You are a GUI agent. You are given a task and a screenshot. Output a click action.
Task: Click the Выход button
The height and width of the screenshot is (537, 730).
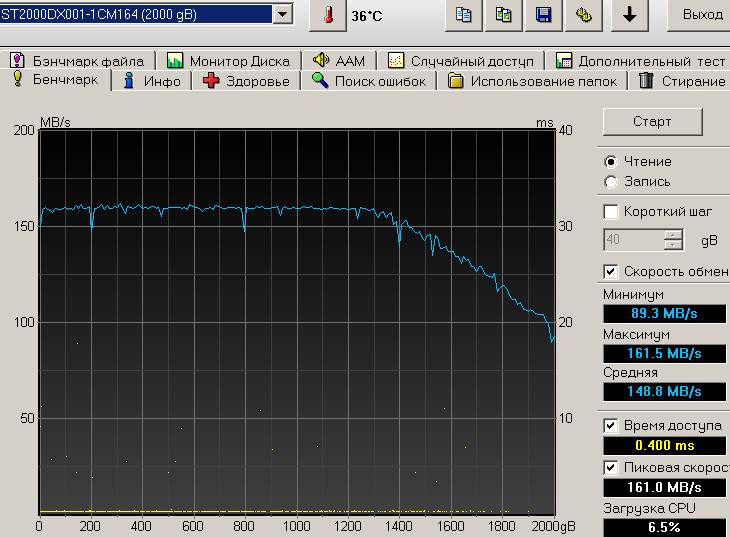coord(702,15)
